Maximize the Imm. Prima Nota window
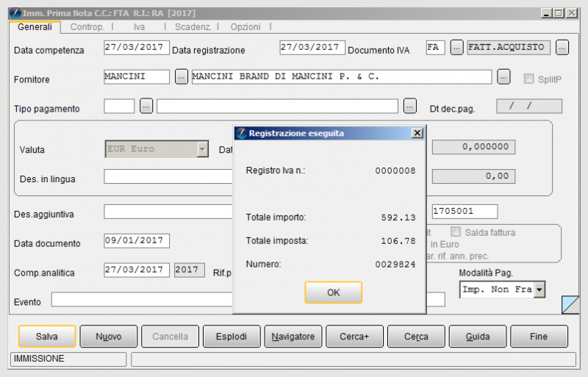Screen dimensions: 588x377 pos(559,13)
